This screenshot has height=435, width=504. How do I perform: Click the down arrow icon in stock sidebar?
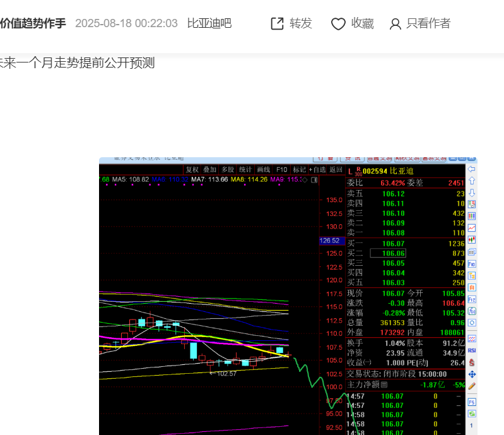coord(472,193)
